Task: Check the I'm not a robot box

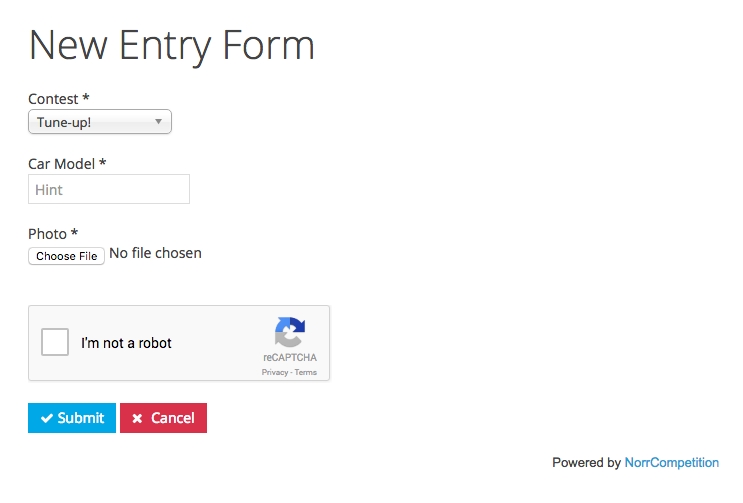Action: tap(55, 343)
